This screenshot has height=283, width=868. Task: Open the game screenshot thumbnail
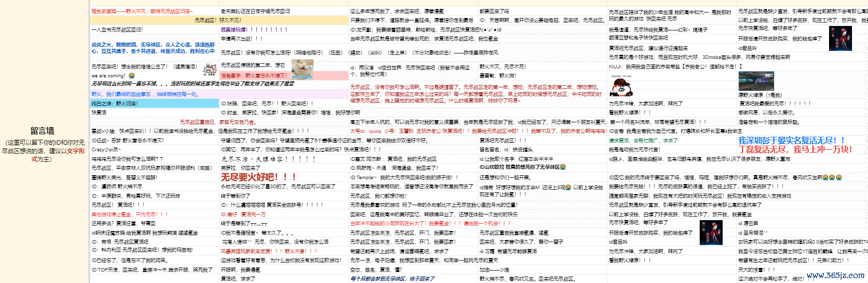click(x=756, y=81)
